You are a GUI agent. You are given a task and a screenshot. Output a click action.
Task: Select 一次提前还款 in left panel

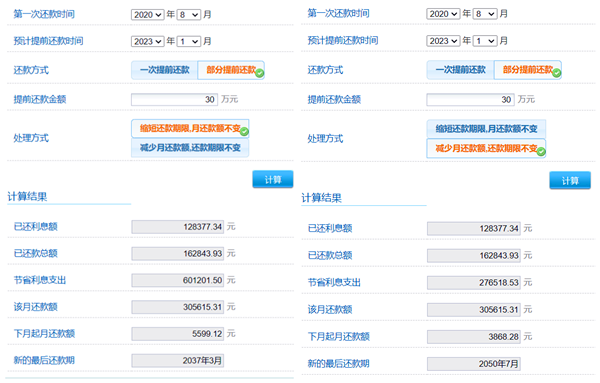point(165,70)
